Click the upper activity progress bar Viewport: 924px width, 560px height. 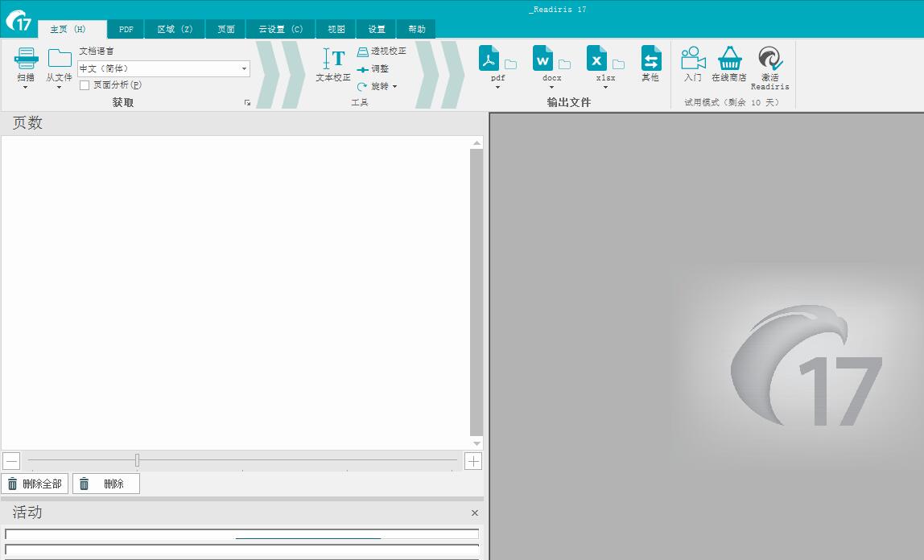click(x=241, y=534)
